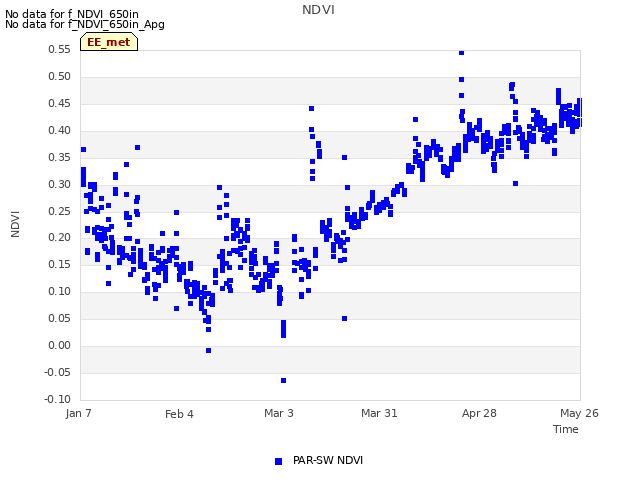
Task: Click the 0.05 y-axis tick label
Action: pyautogui.click(x=59, y=318)
